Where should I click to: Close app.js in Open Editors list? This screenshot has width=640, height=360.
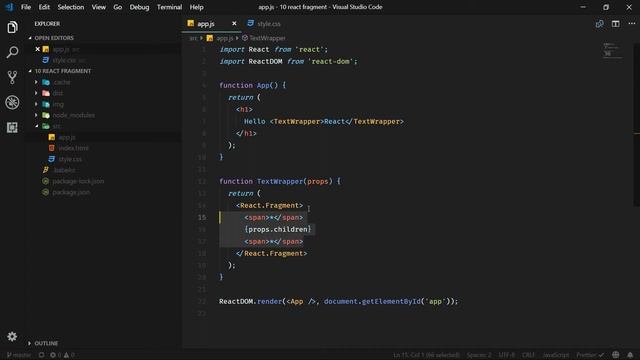pyautogui.click(x=38, y=49)
